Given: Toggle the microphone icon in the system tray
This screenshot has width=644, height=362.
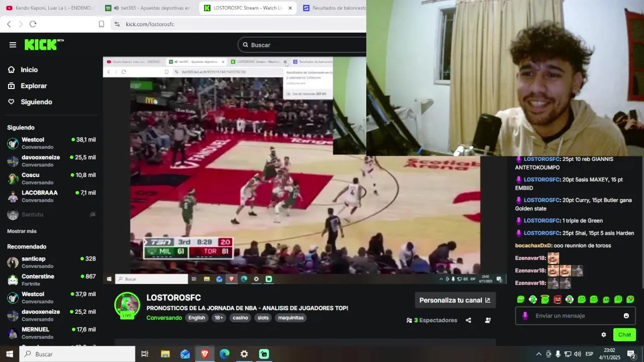Looking at the screenshot, I should click(558, 354).
